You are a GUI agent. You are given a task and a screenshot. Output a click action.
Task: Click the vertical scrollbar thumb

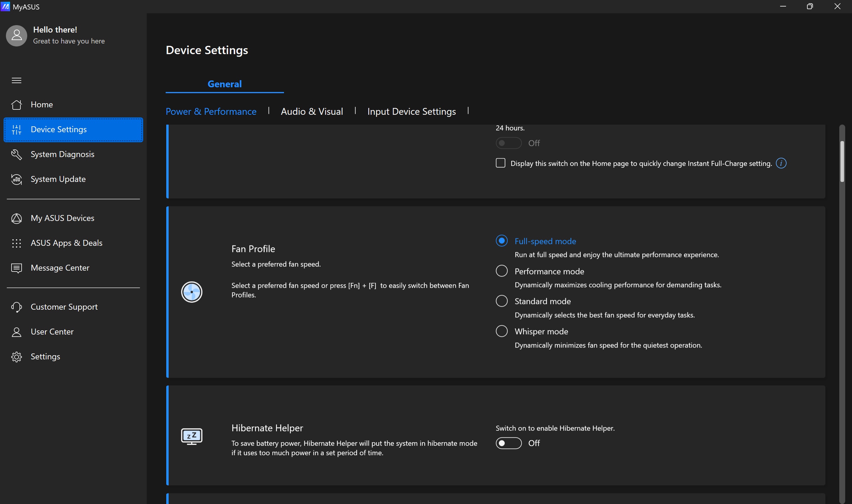pyautogui.click(x=842, y=161)
